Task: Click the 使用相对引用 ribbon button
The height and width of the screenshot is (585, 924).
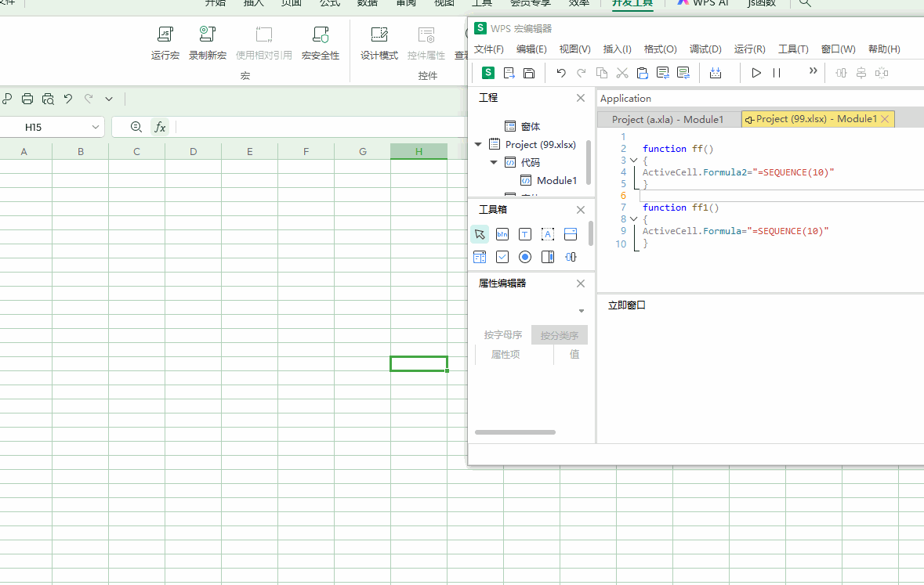Action: [x=264, y=43]
